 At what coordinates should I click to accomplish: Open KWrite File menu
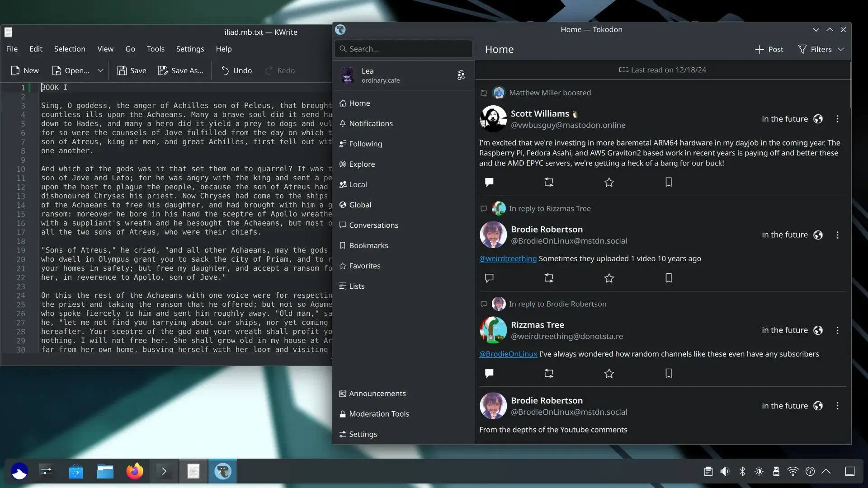pyautogui.click(x=12, y=49)
